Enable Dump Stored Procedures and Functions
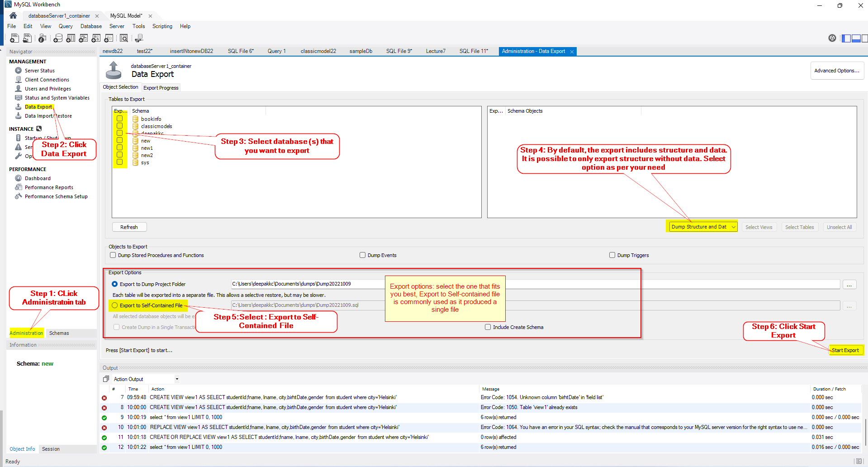868x467 pixels. [113, 255]
